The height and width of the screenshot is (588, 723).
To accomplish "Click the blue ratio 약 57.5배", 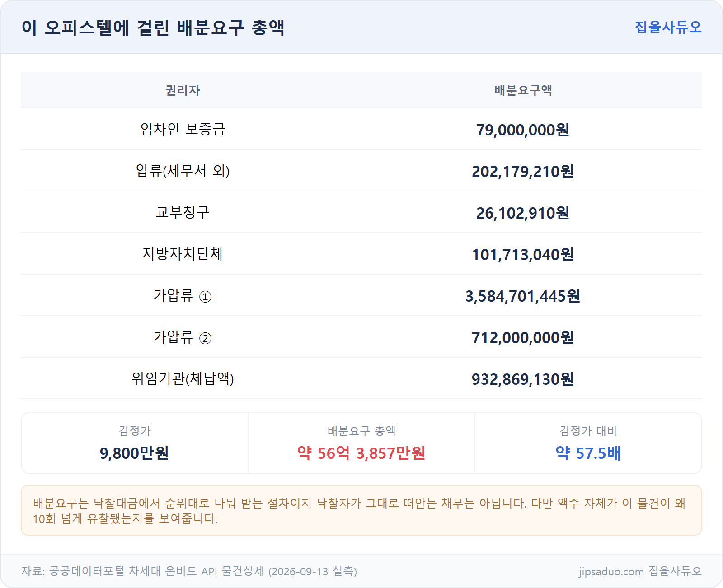I will [588, 453].
